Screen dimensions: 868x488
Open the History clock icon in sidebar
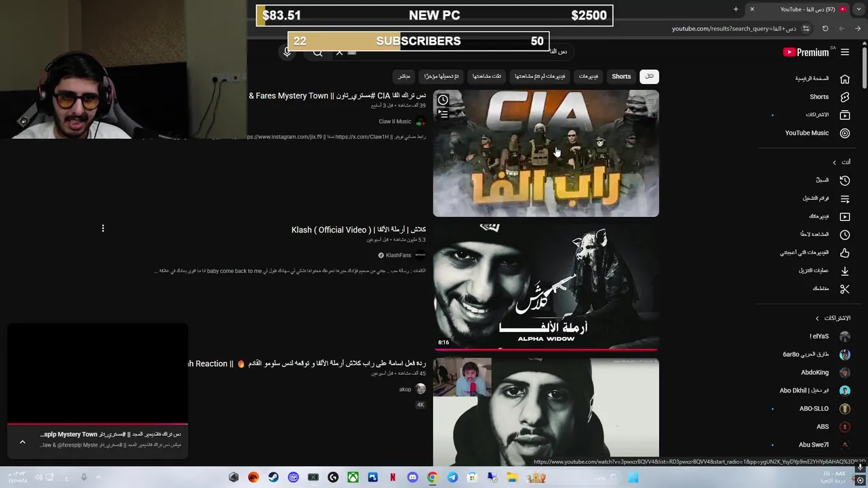tap(845, 180)
